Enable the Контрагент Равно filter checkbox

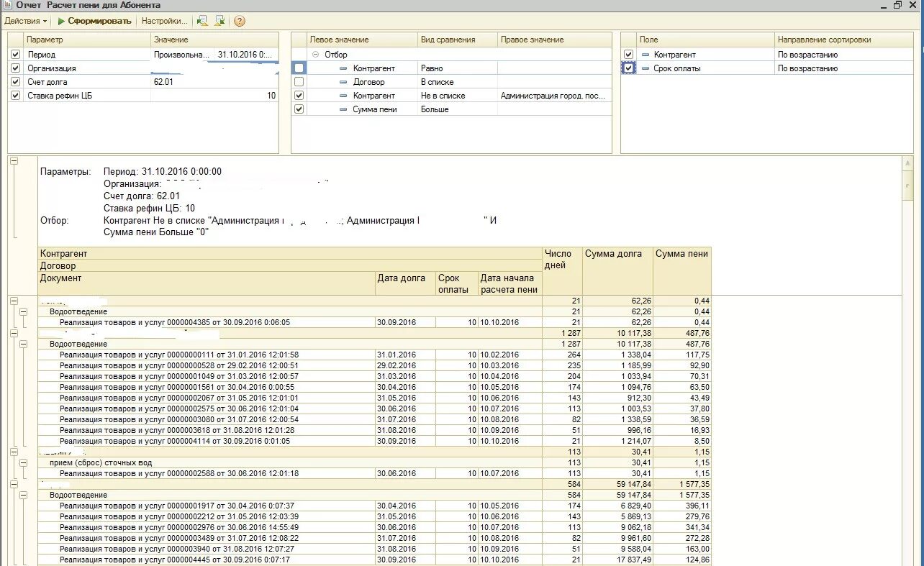click(x=299, y=68)
